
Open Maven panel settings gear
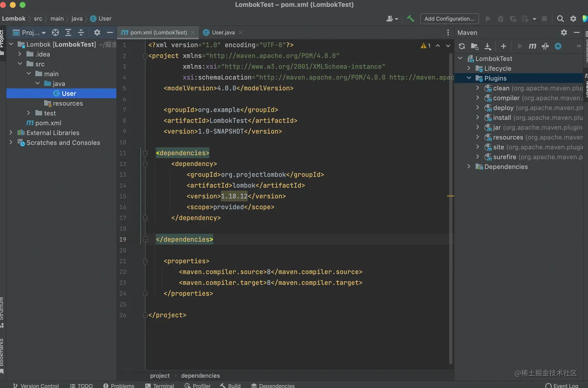(563, 33)
